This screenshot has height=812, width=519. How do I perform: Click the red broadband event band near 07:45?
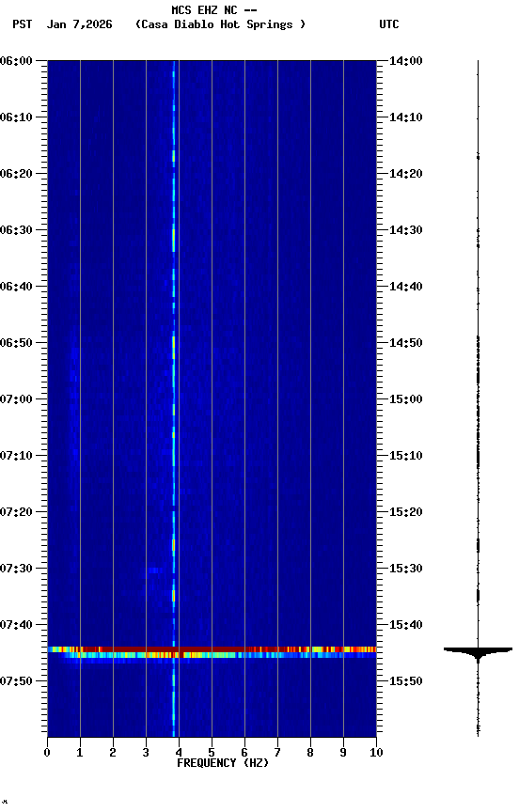pyautogui.click(x=212, y=649)
